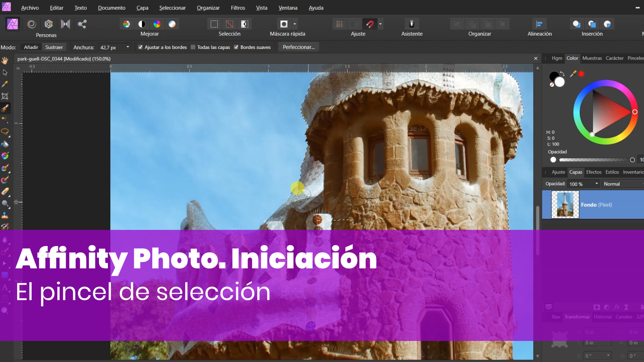
Task: Open the Capa menu
Action: point(142,8)
